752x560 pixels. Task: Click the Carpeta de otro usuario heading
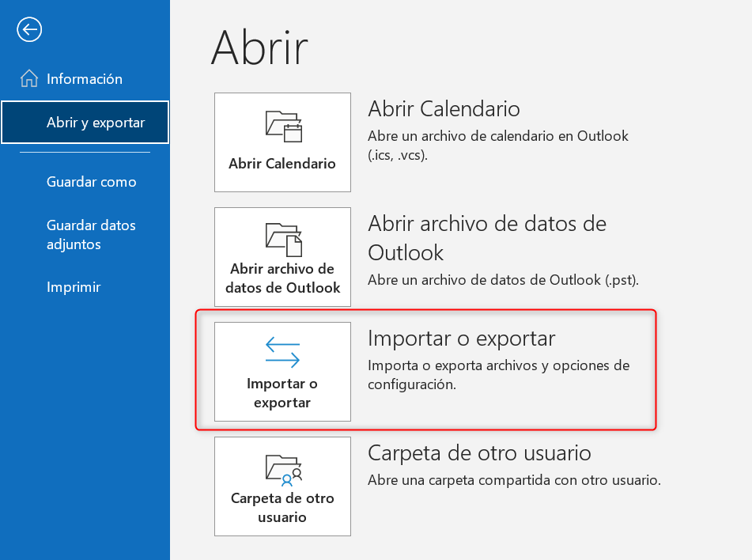(x=479, y=453)
